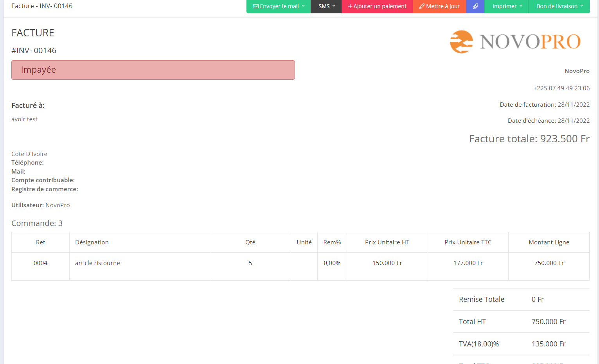Click the 0004 reference cell
Image resolution: width=599 pixels, height=364 pixels.
41,263
